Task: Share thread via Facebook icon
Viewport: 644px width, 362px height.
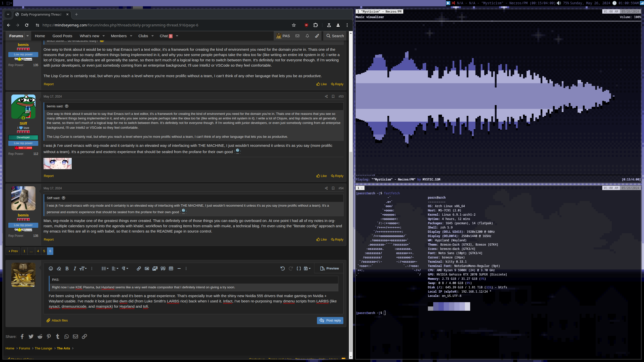Action: point(22,337)
